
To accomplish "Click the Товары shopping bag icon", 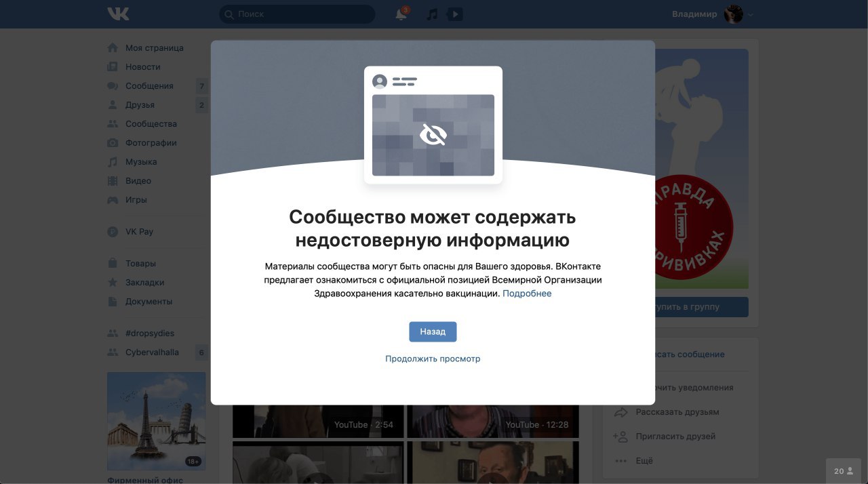I will (113, 264).
